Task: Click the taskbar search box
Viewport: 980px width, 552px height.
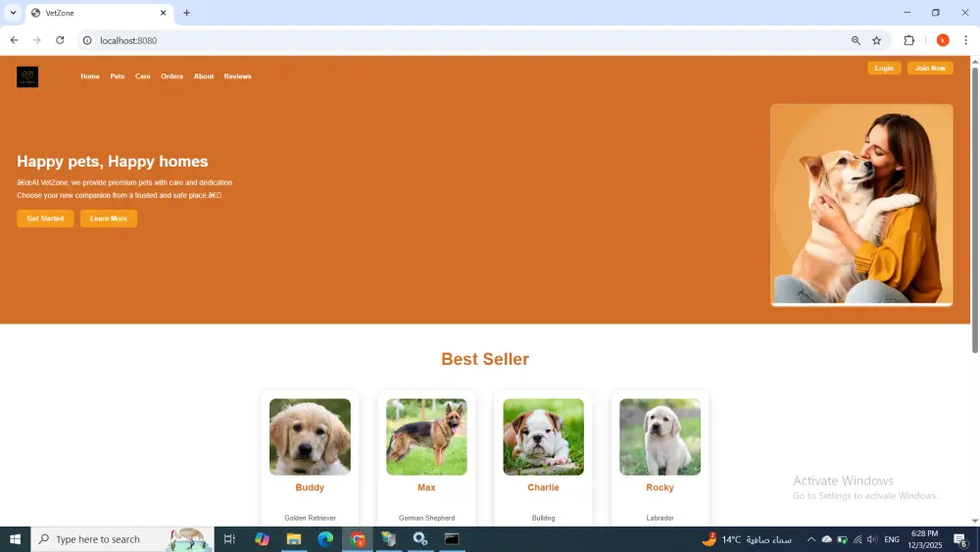Action: [x=122, y=539]
